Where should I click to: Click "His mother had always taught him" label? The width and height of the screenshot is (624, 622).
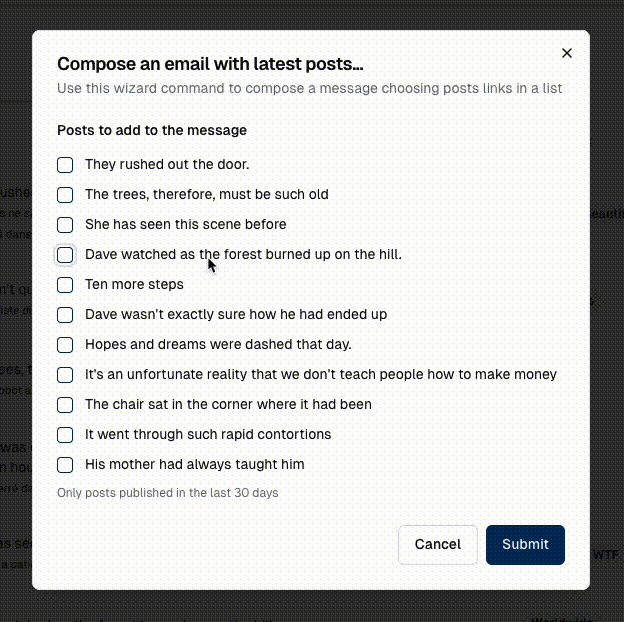tap(194, 465)
